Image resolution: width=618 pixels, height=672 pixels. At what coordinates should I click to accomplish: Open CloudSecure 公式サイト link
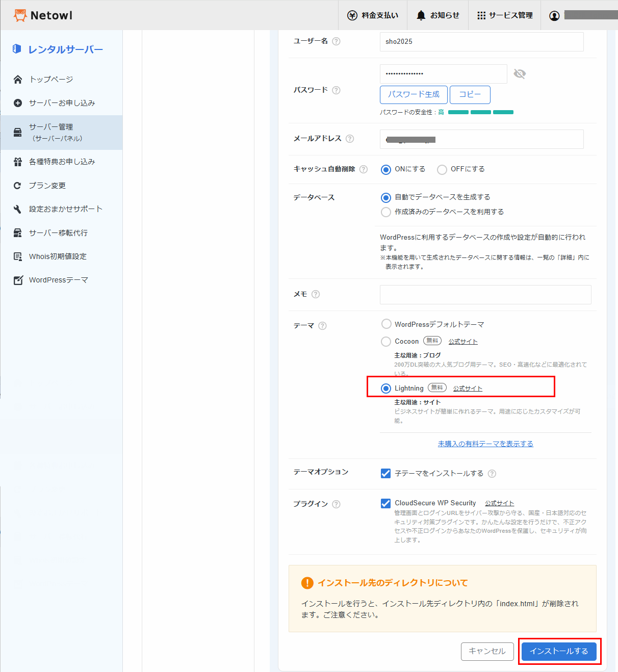(x=499, y=503)
